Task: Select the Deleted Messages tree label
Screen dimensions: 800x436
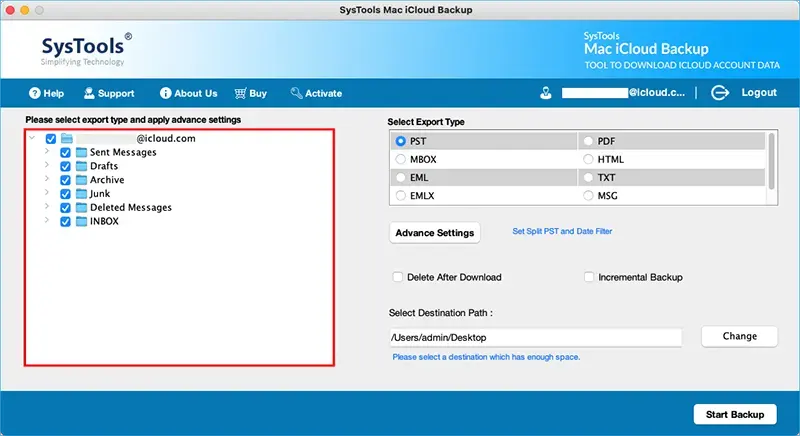Action: pos(131,208)
